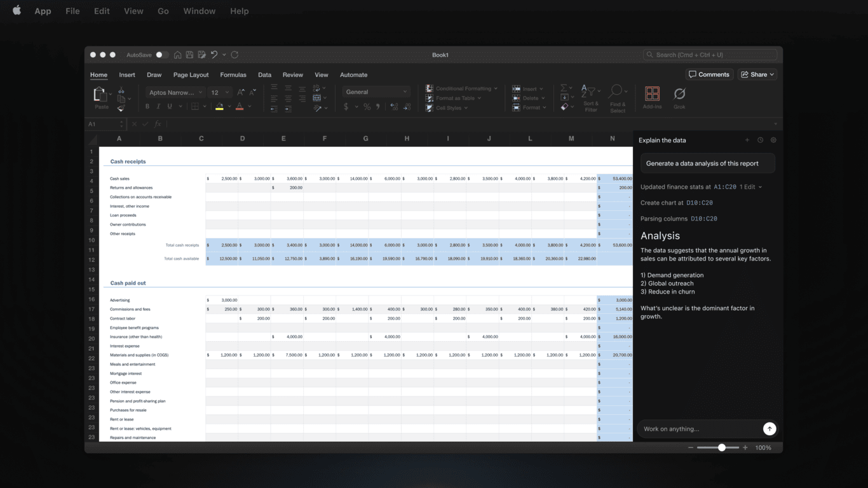Open the Comments pane button

pos(709,74)
